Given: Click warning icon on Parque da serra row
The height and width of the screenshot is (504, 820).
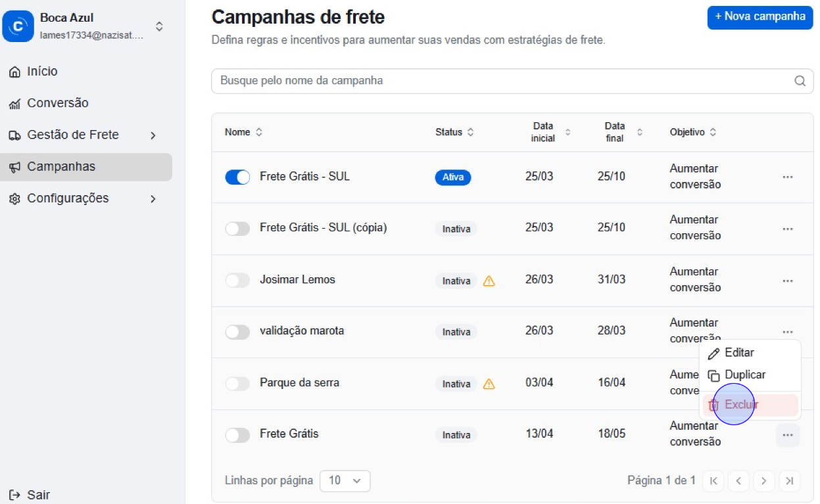Looking at the screenshot, I should (489, 384).
